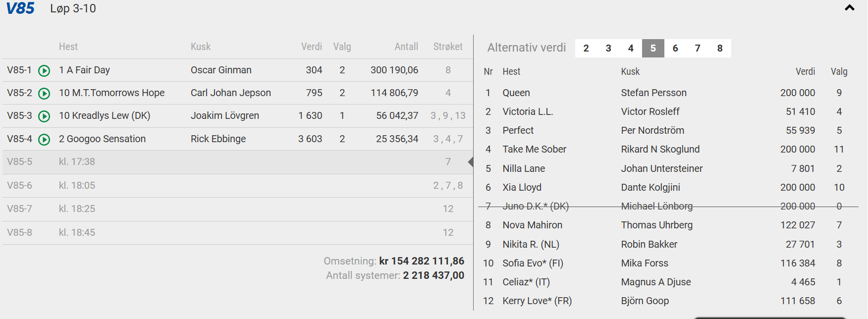Select driver Björn Goop
The width and height of the screenshot is (868, 319).
(x=645, y=301)
